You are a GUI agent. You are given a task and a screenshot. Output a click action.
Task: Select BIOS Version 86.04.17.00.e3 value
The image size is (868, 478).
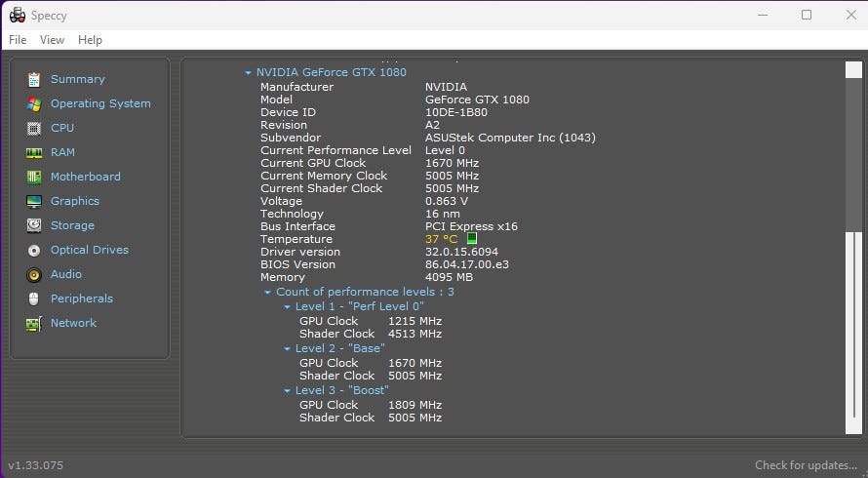coord(466,264)
